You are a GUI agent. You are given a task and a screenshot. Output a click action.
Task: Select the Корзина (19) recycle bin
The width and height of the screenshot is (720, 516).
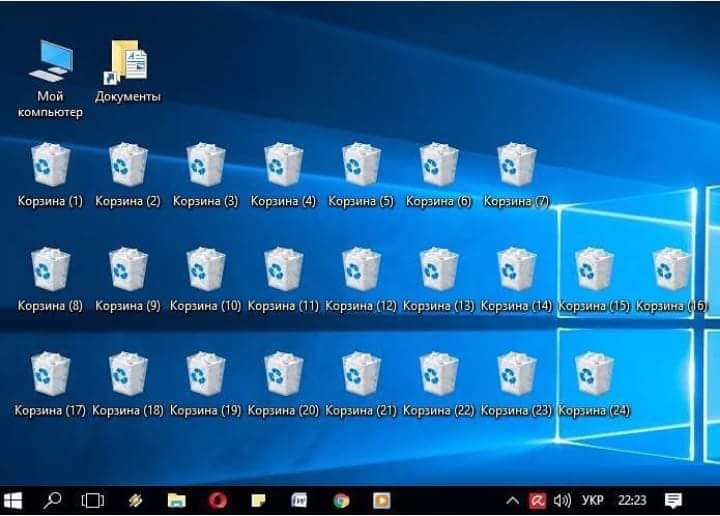(x=205, y=384)
